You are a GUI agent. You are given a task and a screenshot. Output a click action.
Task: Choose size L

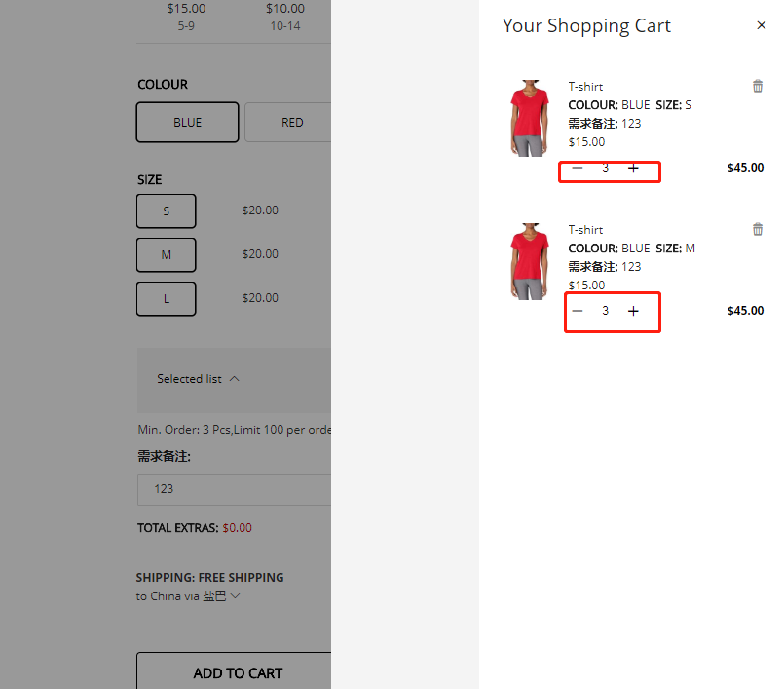[x=167, y=298]
